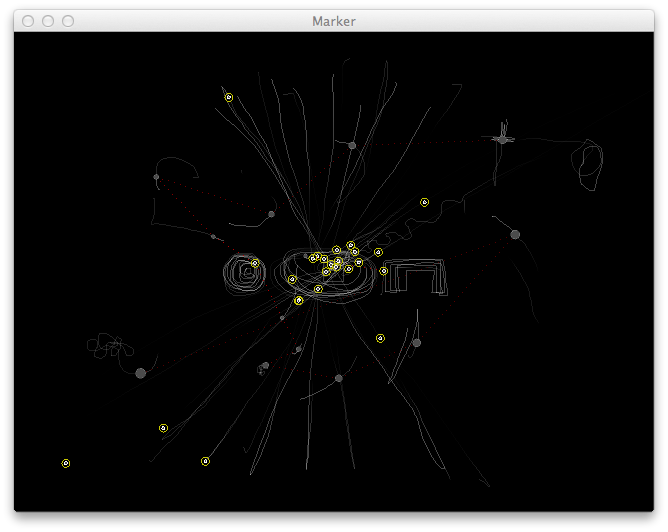Select the gray dot right of the lower-right yellow marker

tap(416, 343)
